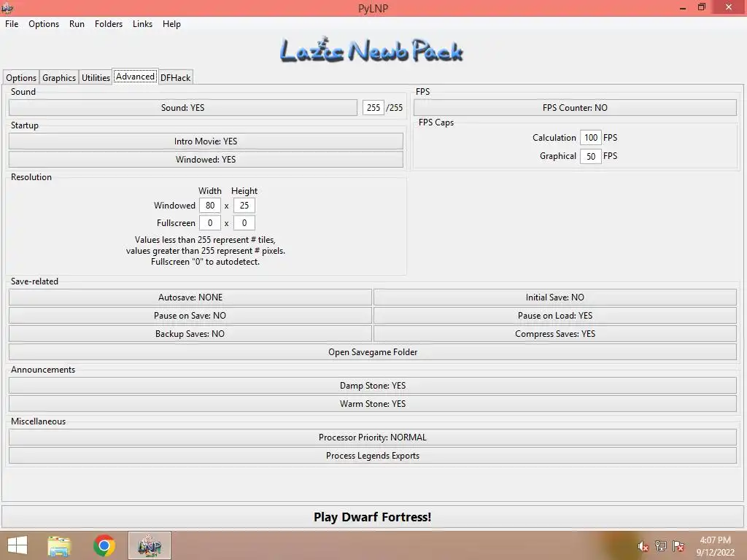Open the Options menu
The height and width of the screenshot is (560, 747).
pos(44,24)
